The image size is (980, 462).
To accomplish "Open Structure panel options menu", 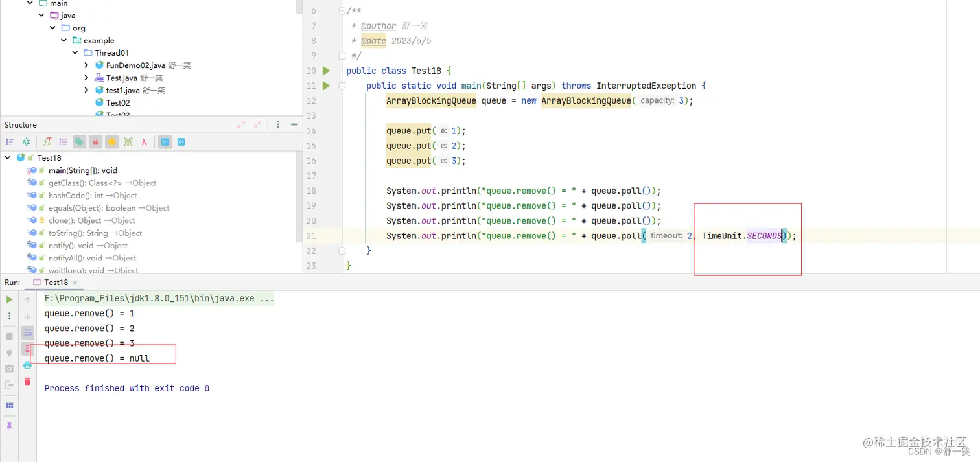I will click(x=278, y=124).
